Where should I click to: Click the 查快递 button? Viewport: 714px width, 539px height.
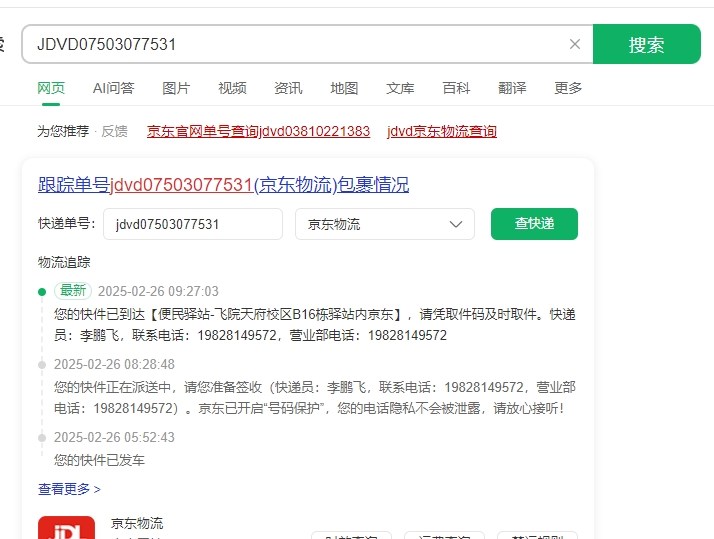click(x=534, y=224)
